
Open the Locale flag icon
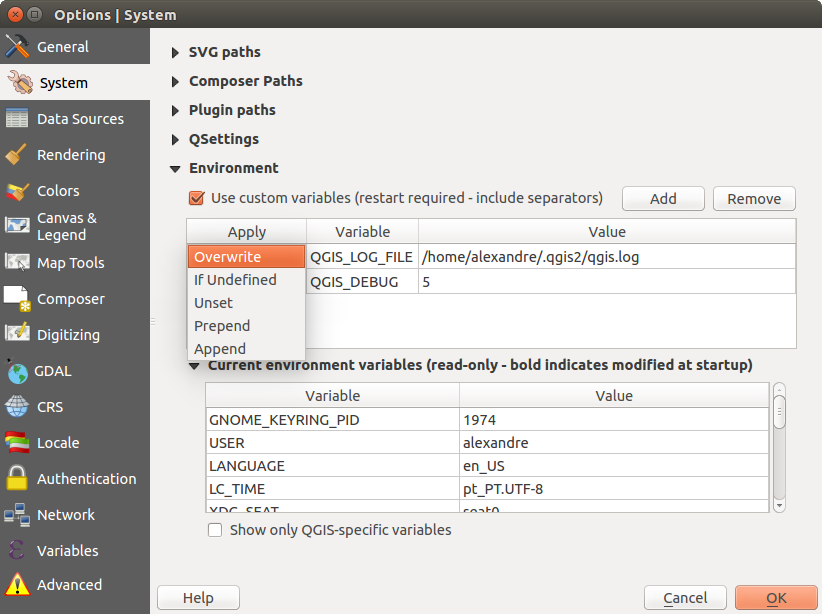[x=17, y=443]
